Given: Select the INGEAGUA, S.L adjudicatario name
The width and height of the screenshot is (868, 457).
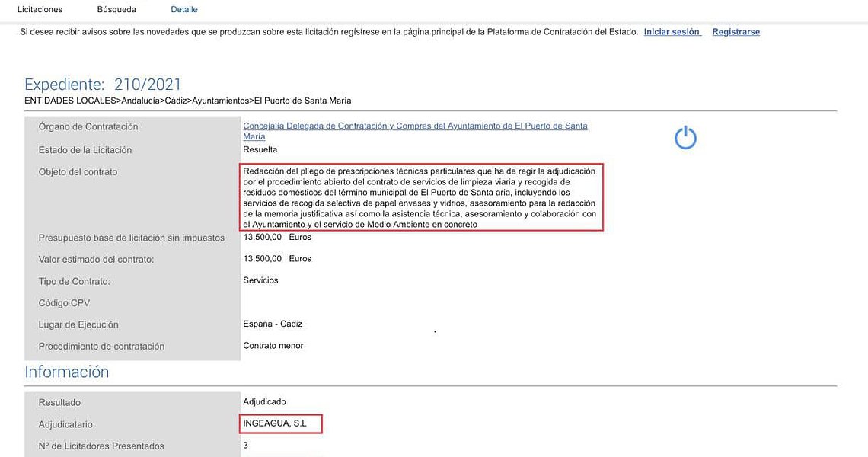Looking at the screenshot, I should (275, 423).
